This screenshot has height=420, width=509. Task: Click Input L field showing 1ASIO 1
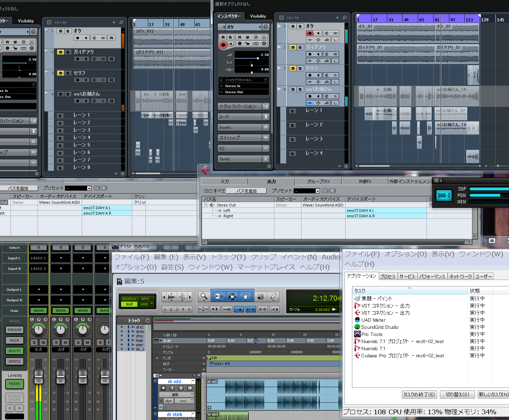point(39,258)
